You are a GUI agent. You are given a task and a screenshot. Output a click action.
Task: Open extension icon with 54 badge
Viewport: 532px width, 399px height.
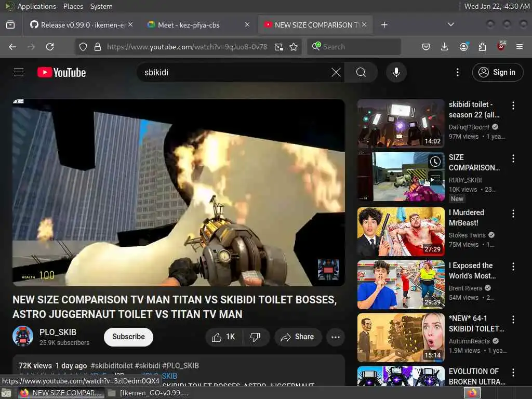[x=501, y=46]
